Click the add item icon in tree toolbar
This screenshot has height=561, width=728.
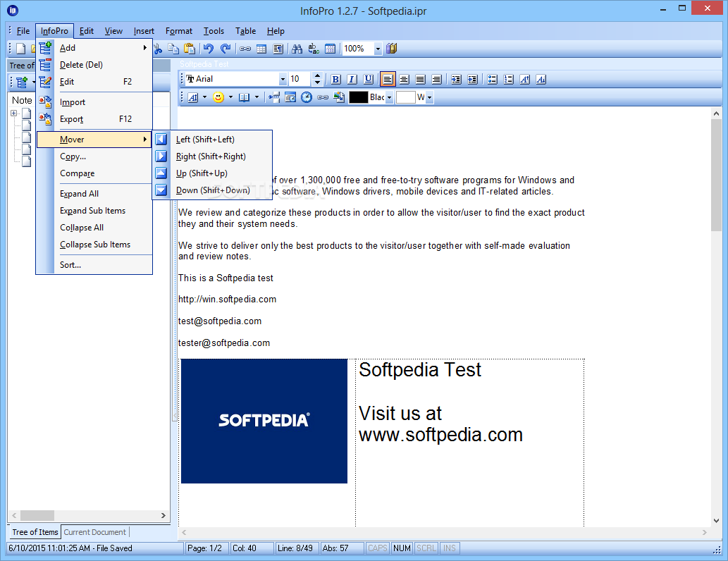(x=22, y=82)
